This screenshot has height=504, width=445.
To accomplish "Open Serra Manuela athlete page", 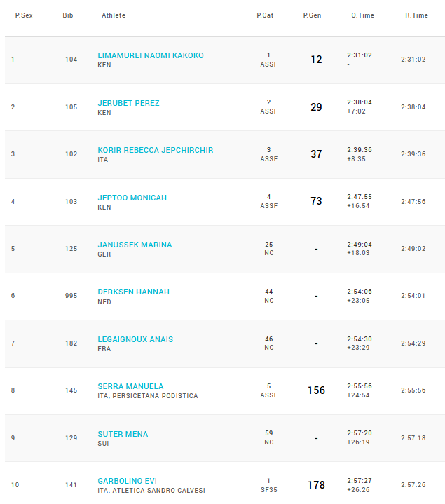I will click(130, 386).
